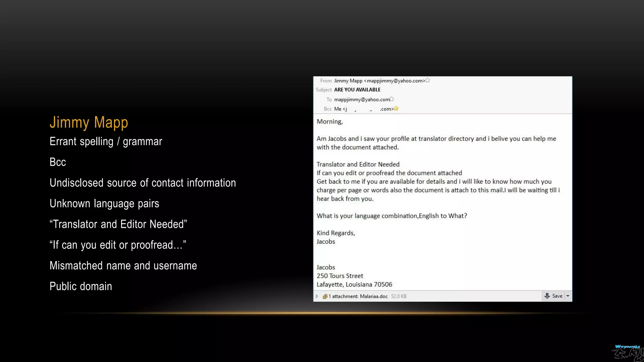Click the star beside the From address

pyautogui.click(x=428, y=80)
